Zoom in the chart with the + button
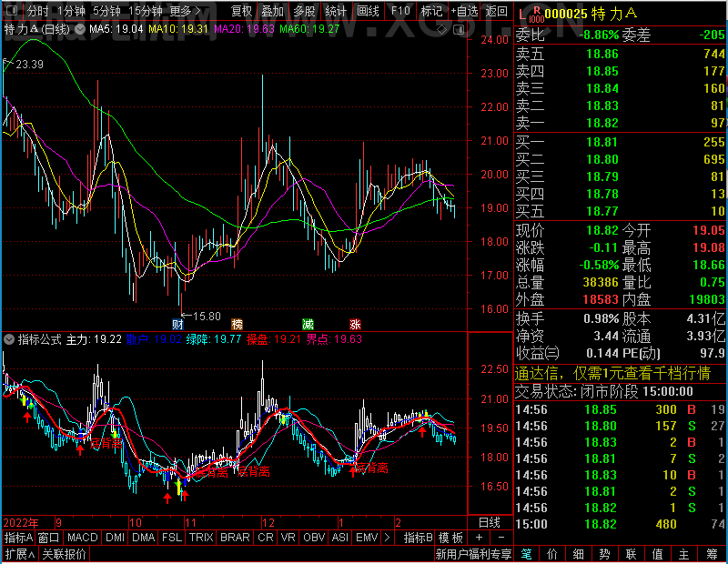 coord(480,538)
